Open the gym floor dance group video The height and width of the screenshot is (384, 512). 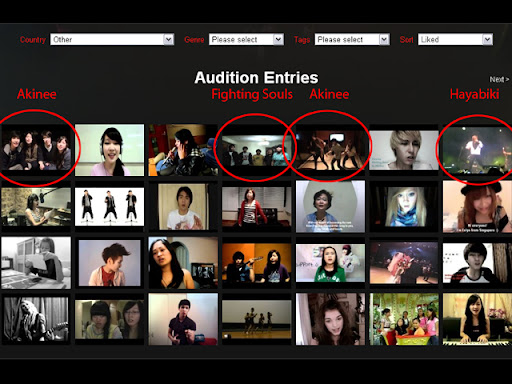[256, 319]
